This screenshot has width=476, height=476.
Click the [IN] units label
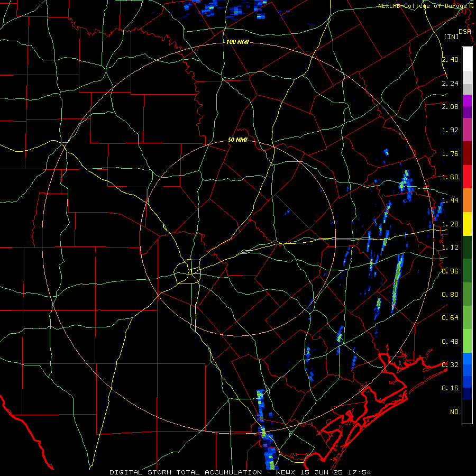point(452,36)
